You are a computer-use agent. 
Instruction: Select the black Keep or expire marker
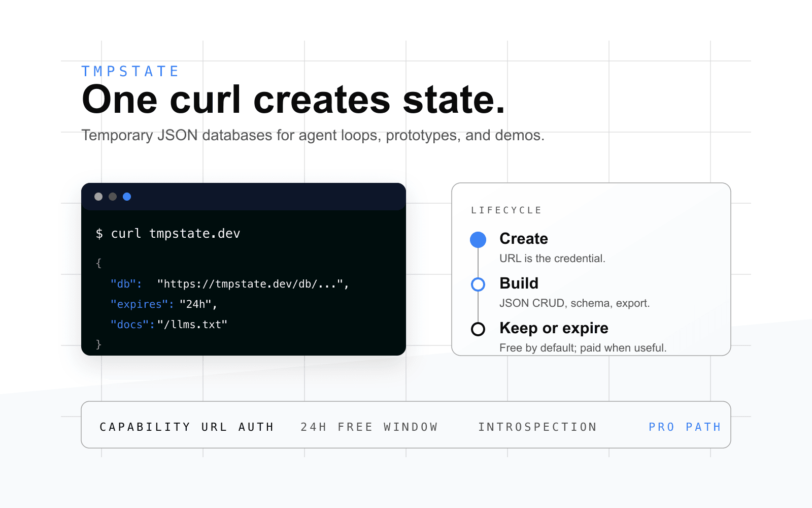pyautogui.click(x=478, y=329)
